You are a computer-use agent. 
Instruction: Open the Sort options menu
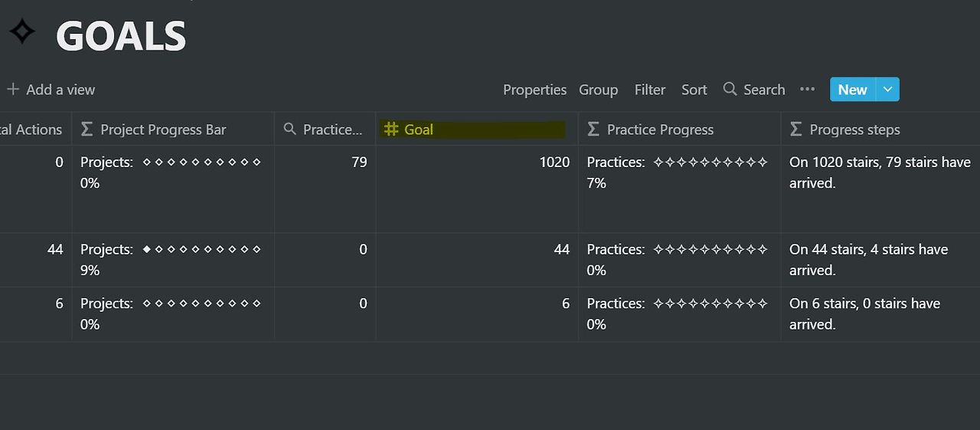694,90
